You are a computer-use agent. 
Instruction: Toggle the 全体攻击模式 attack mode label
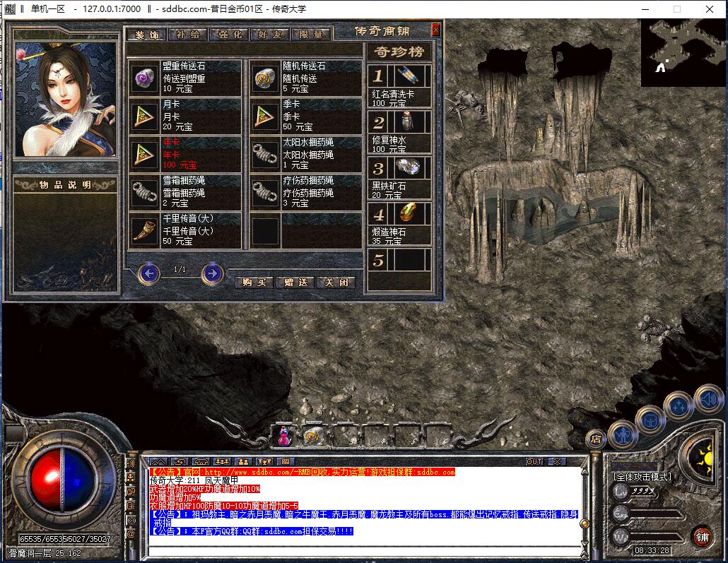[642, 476]
